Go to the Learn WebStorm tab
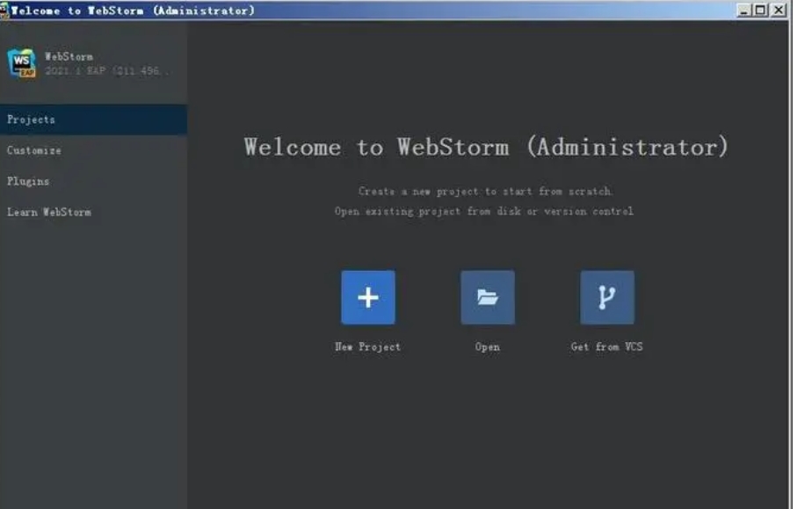The image size is (812, 509). (93, 212)
